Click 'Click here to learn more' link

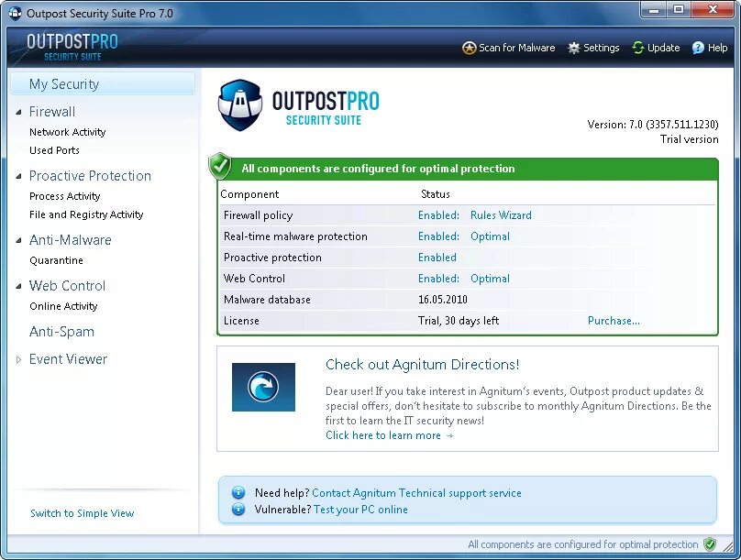point(383,435)
